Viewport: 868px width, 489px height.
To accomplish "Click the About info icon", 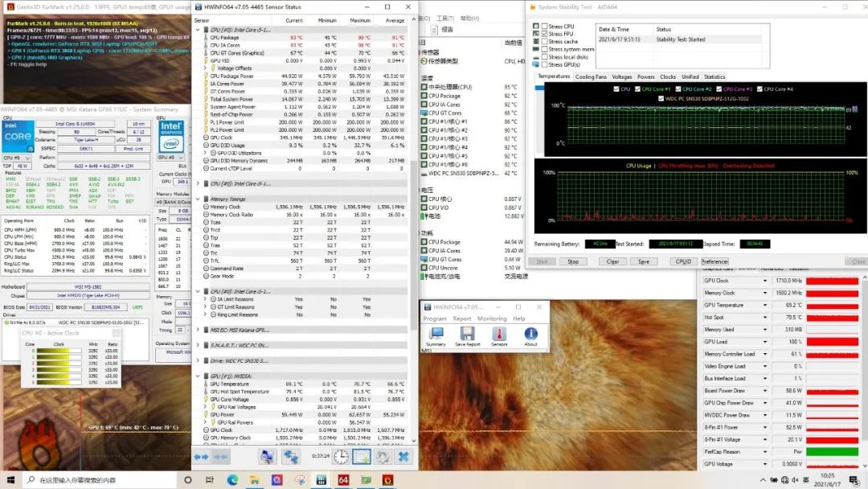I will [531, 334].
